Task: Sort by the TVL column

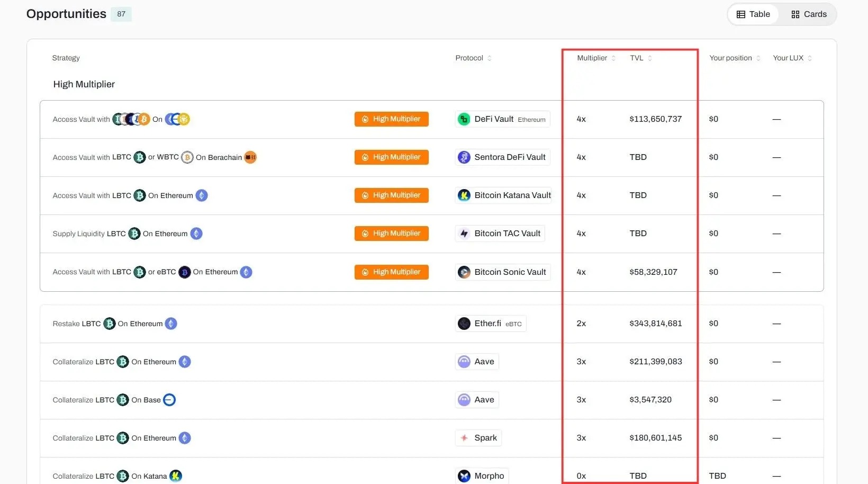Action: pyautogui.click(x=640, y=58)
